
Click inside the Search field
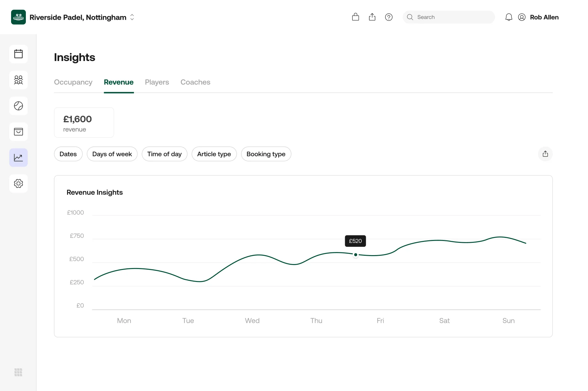[449, 17]
